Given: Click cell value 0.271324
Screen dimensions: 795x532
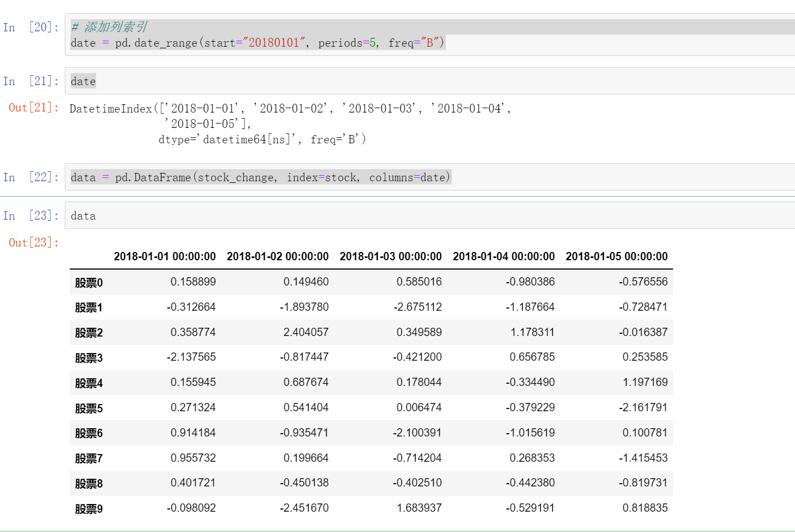Looking at the screenshot, I should (x=193, y=407).
